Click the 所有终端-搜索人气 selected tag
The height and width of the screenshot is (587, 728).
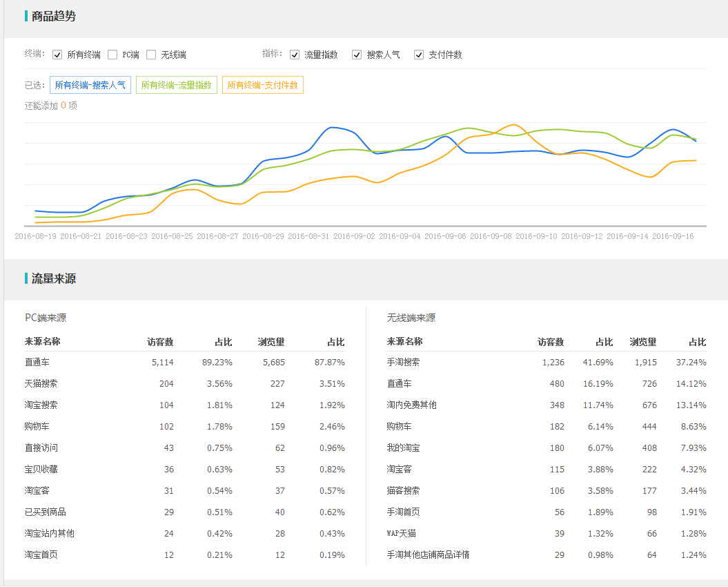coord(90,85)
